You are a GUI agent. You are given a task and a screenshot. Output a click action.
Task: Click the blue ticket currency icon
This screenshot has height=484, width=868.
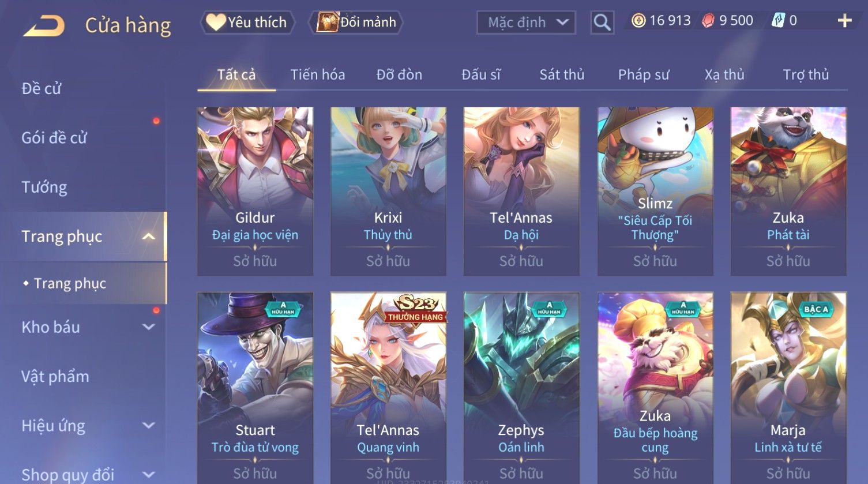pyautogui.click(x=778, y=21)
